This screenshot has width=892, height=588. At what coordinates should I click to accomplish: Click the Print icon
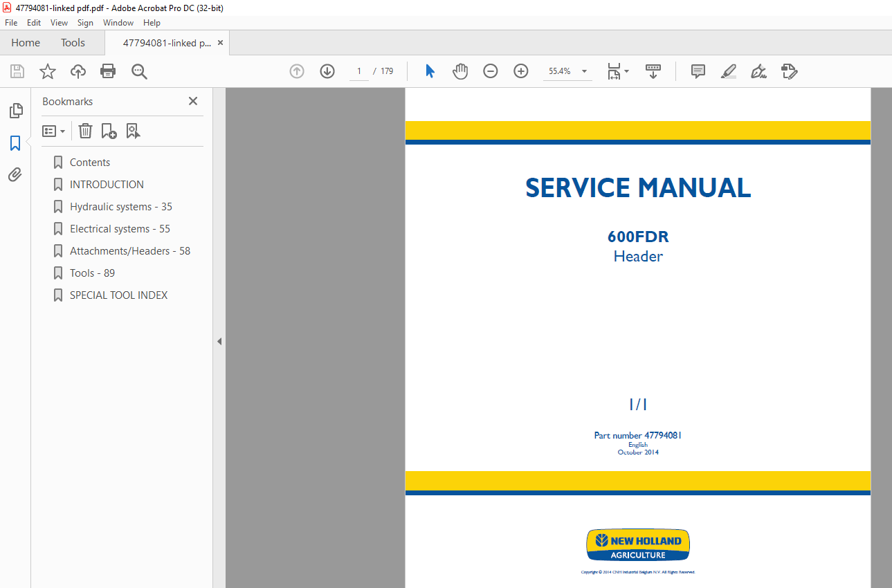point(108,71)
